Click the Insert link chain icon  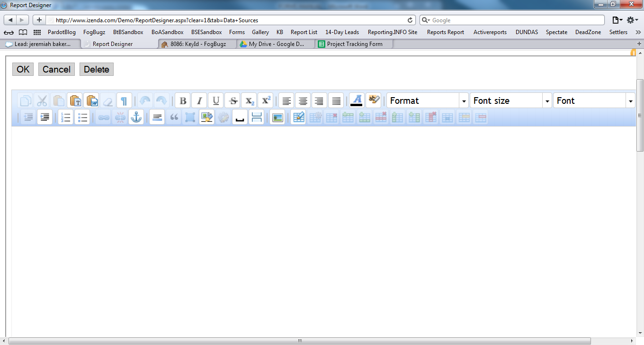point(103,117)
